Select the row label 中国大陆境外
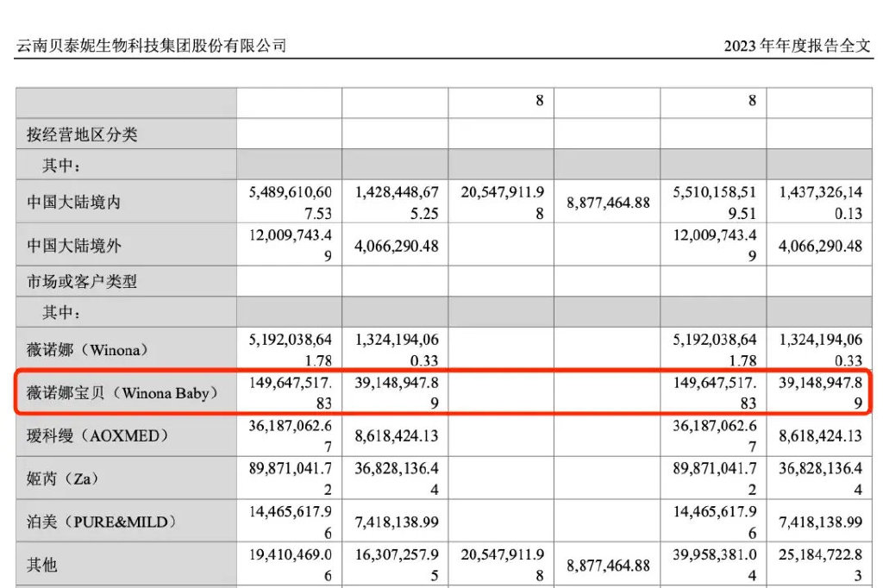The image size is (883, 588). (x=74, y=245)
